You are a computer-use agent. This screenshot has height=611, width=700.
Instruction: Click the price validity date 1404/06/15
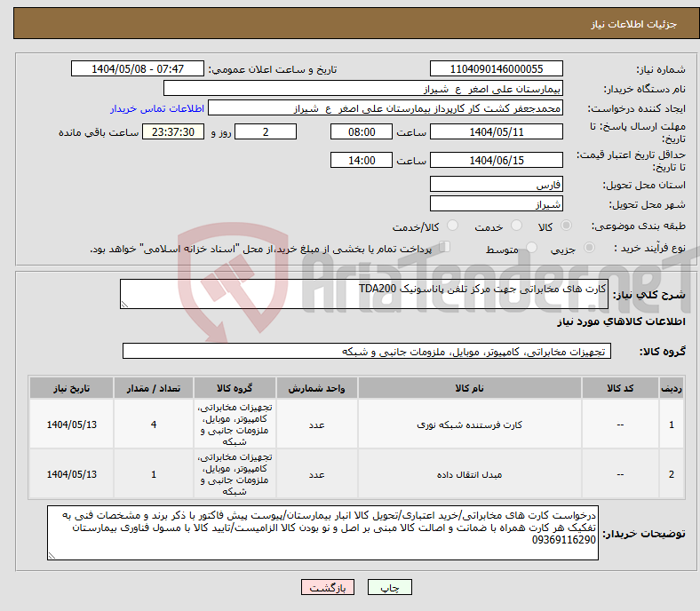click(x=496, y=160)
